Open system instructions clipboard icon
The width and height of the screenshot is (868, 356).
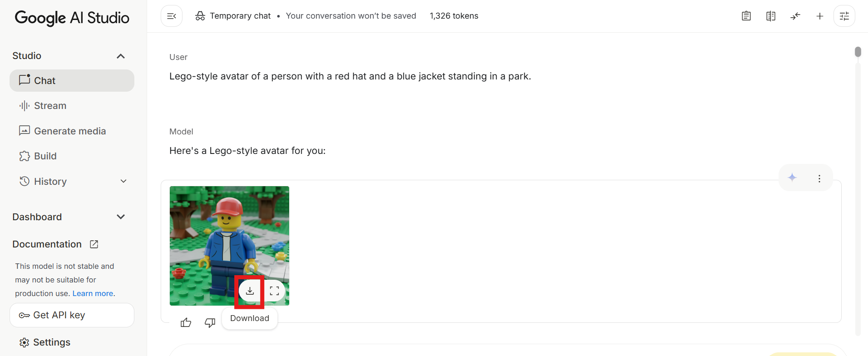pyautogui.click(x=746, y=16)
